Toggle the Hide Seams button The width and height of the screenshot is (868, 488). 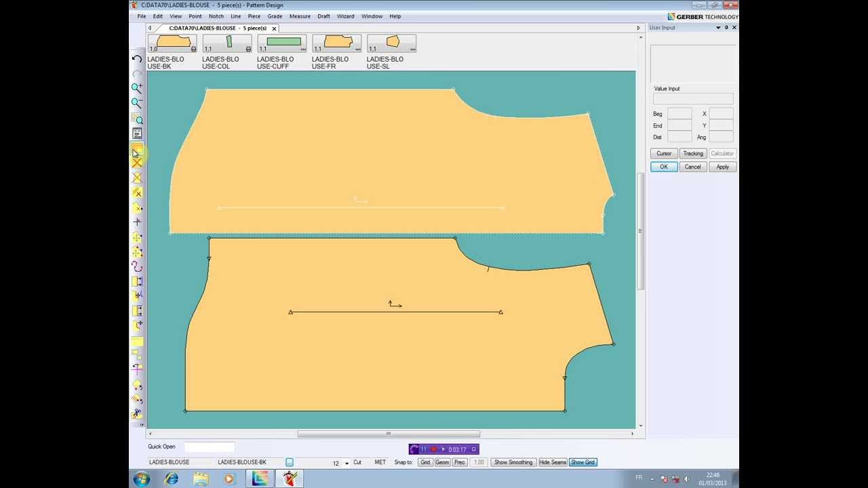pos(553,462)
